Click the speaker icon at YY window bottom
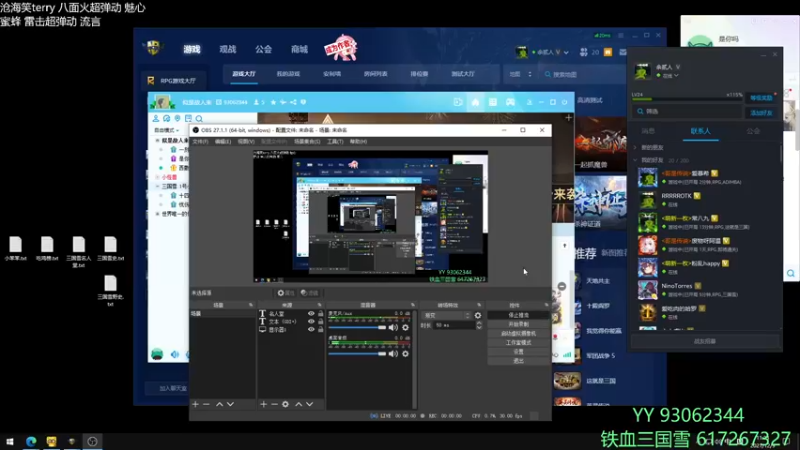This screenshot has height=450, width=800. 175,354
